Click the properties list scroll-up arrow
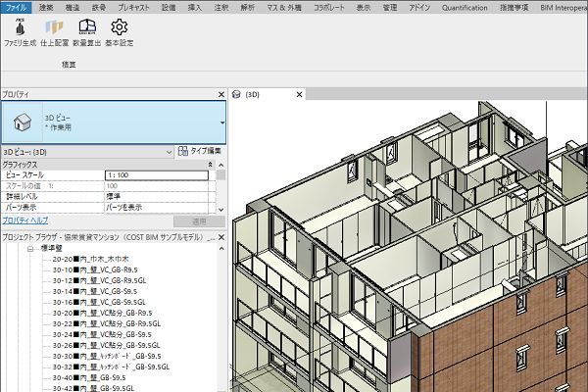The height and width of the screenshot is (392, 588). (x=221, y=165)
